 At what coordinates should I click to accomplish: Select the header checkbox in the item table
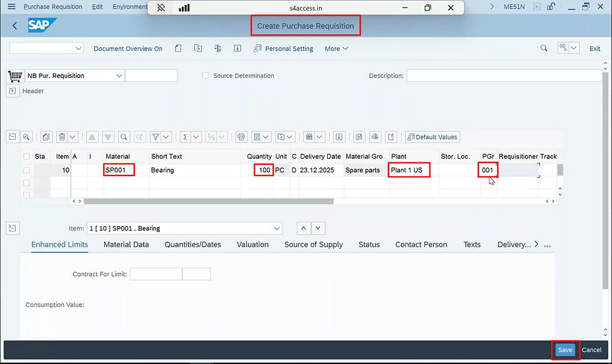click(x=26, y=157)
